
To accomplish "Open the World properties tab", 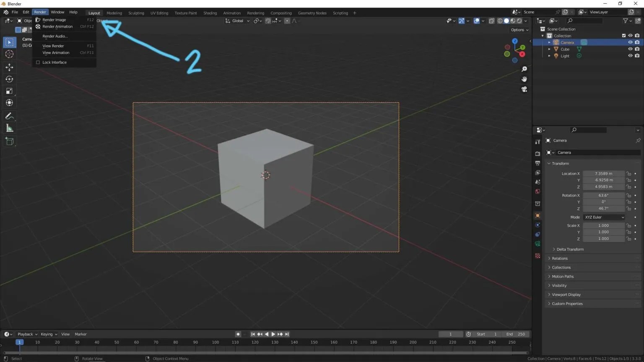I will [x=538, y=191].
